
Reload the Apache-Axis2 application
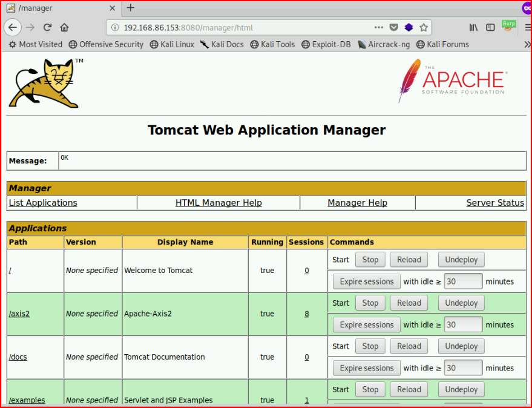point(409,303)
